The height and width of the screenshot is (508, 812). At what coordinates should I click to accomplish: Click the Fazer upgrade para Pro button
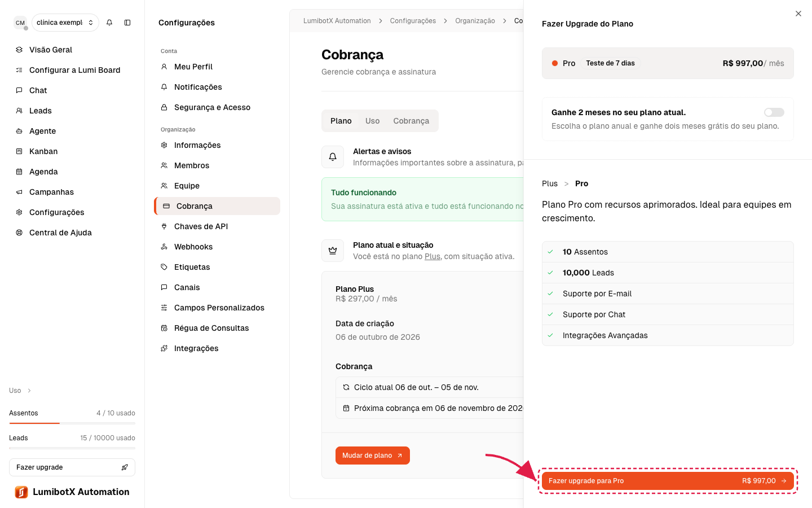668,481
